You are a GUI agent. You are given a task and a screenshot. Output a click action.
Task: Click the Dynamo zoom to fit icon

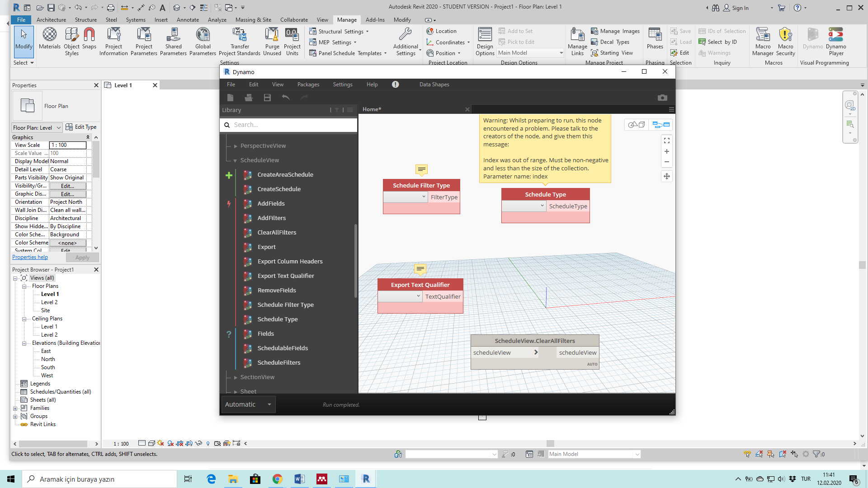point(666,141)
